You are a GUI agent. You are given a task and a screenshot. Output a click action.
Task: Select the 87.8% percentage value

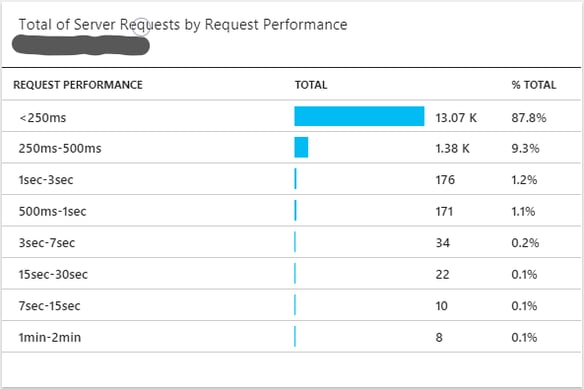[529, 118]
